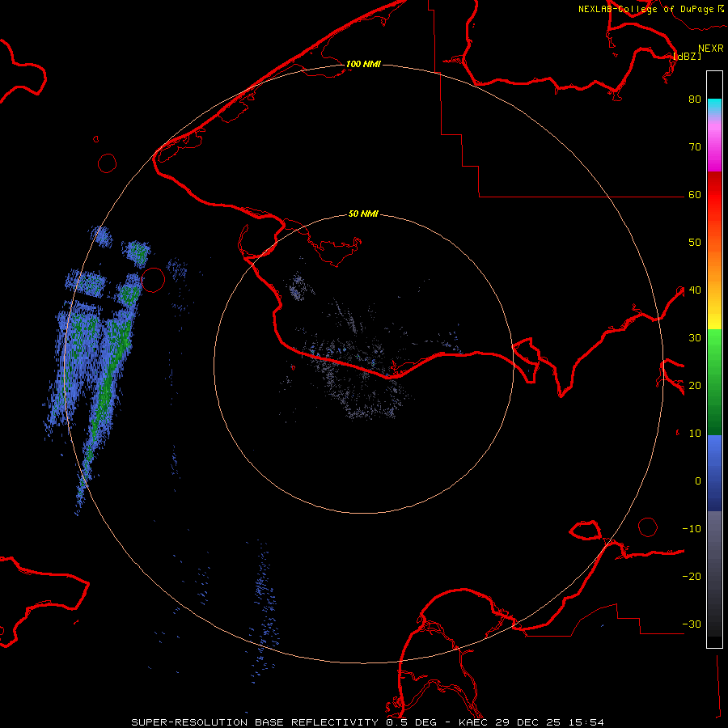Click the -20 dBZ scale value
The image size is (728, 728).
click(x=692, y=576)
